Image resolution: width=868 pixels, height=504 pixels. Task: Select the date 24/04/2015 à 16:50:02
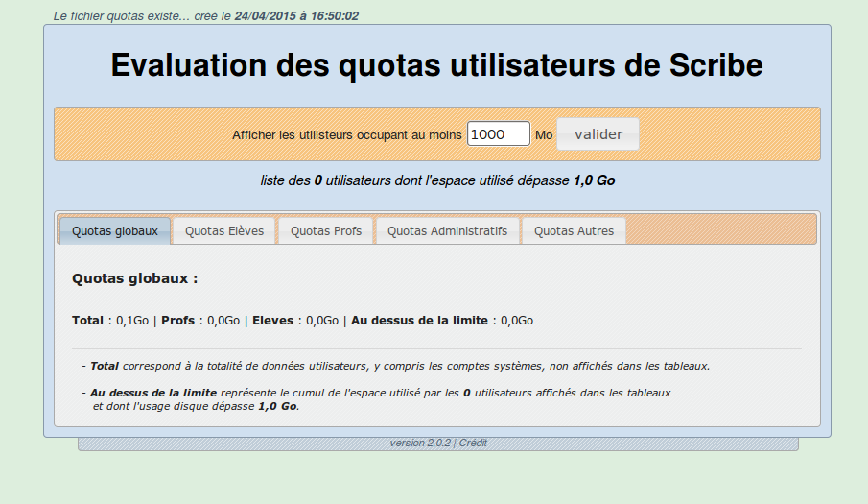coord(296,16)
